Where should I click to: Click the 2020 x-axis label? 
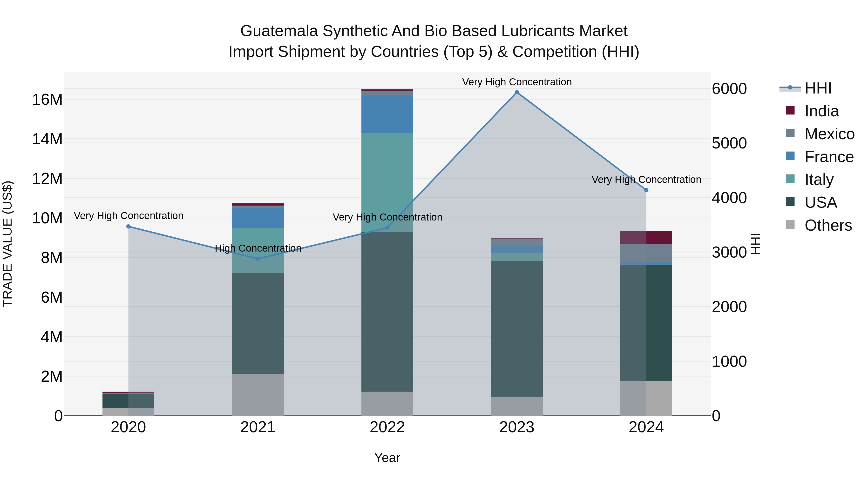coord(128,427)
